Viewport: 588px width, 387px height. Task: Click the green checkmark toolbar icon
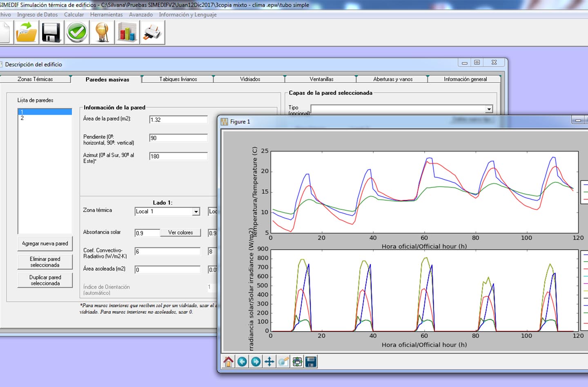coord(77,32)
